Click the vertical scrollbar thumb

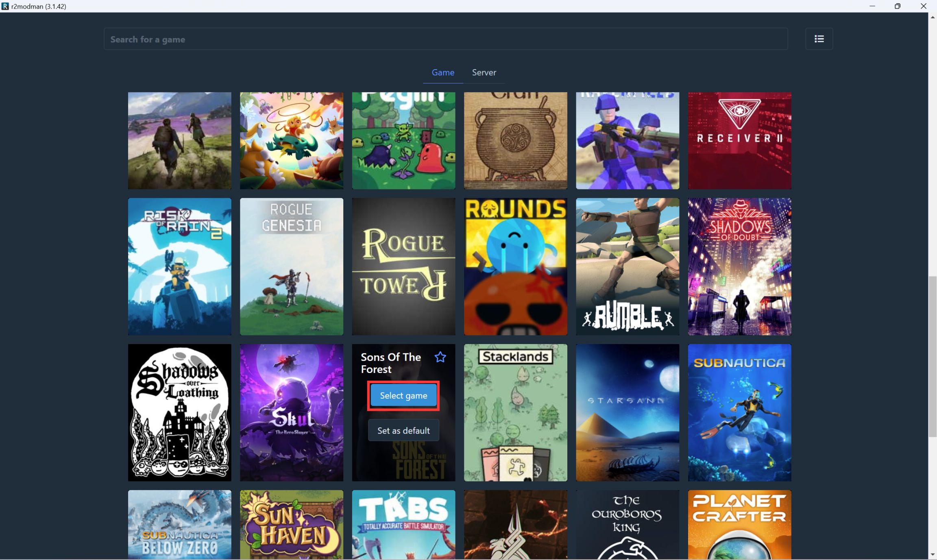pos(933,357)
